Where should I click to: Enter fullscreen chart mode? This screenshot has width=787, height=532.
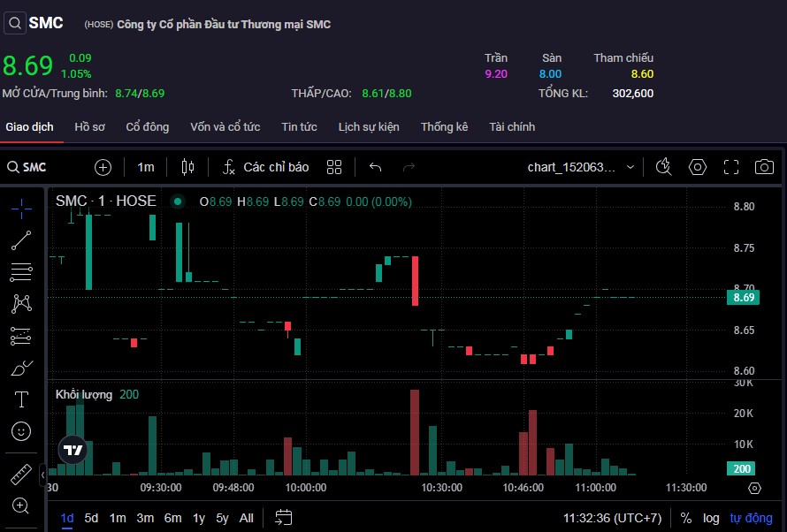tap(731, 167)
